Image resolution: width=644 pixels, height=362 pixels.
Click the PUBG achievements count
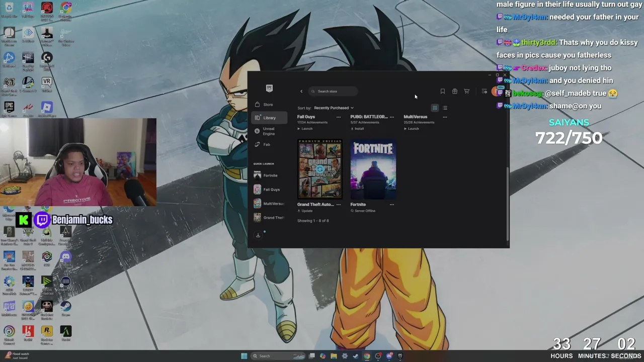(x=365, y=123)
